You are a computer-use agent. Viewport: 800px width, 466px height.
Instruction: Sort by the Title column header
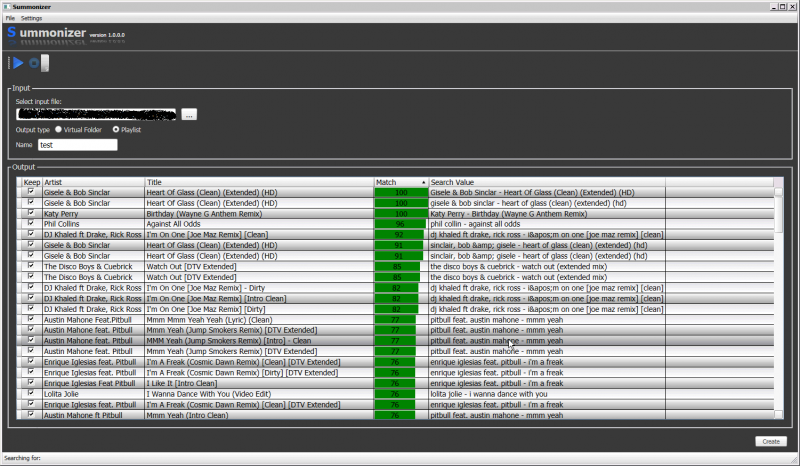[x=259, y=182]
